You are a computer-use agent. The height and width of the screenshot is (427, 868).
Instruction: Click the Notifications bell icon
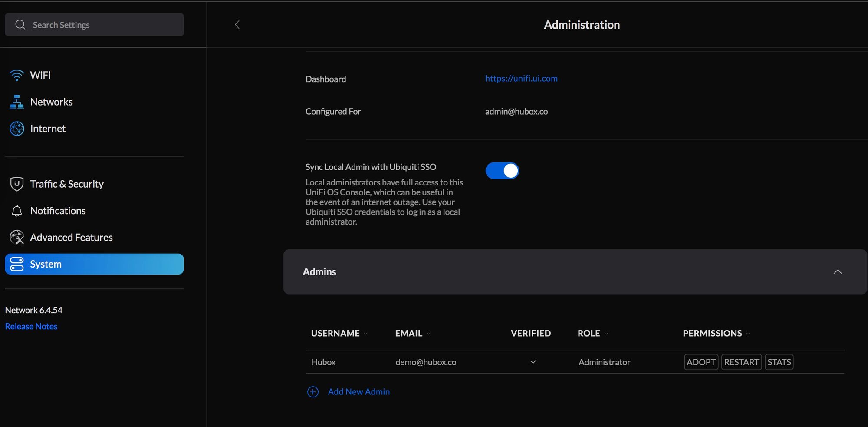[x=16, y=211]
